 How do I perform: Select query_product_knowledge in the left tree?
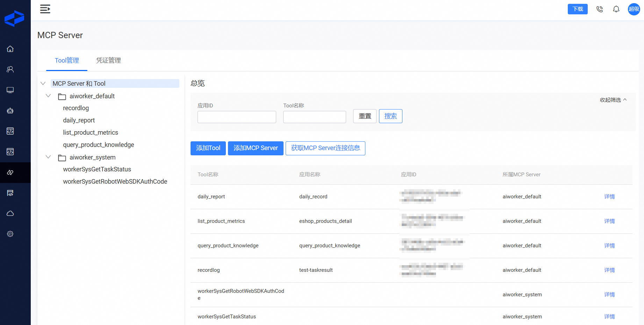[x=99, y=145]
